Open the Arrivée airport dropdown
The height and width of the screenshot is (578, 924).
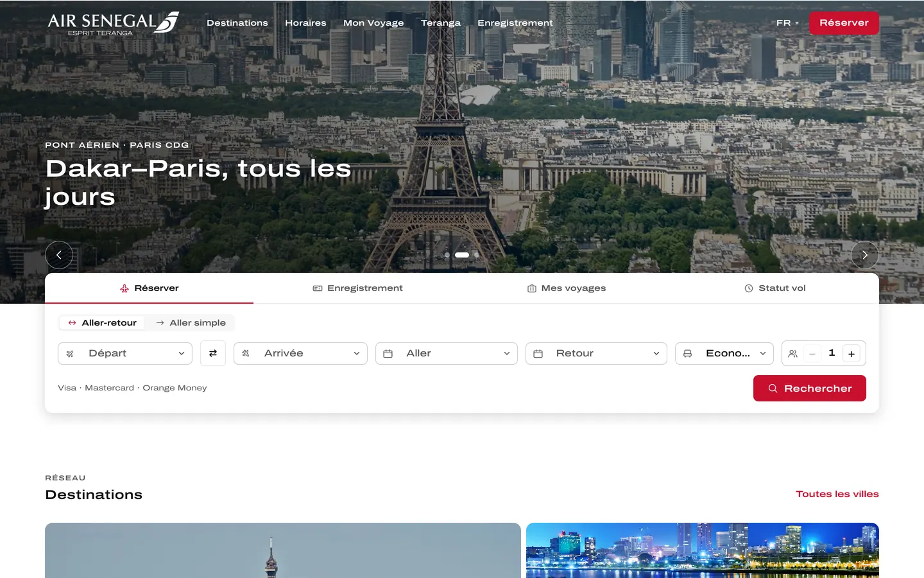tap(300, 353)
